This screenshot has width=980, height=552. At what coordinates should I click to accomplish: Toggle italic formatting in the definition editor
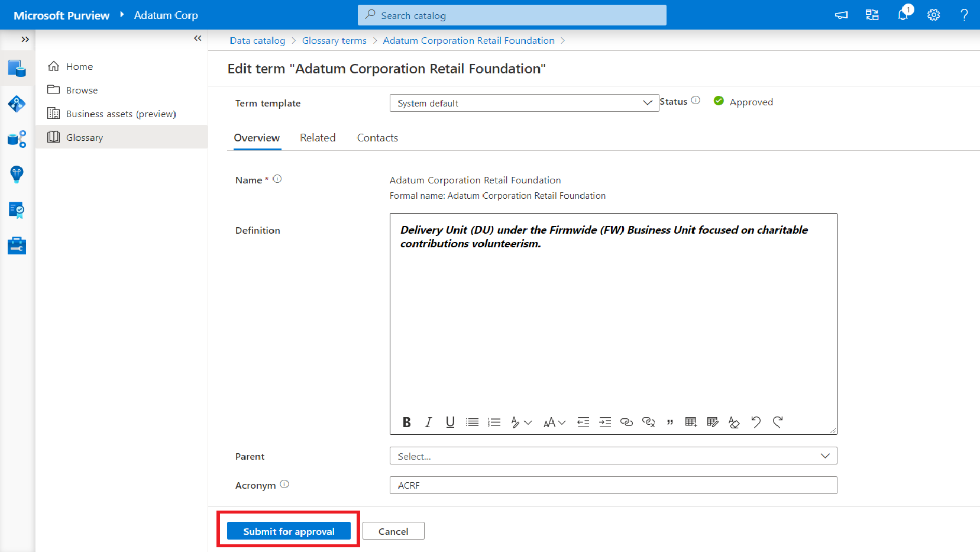tap(428, 422)
